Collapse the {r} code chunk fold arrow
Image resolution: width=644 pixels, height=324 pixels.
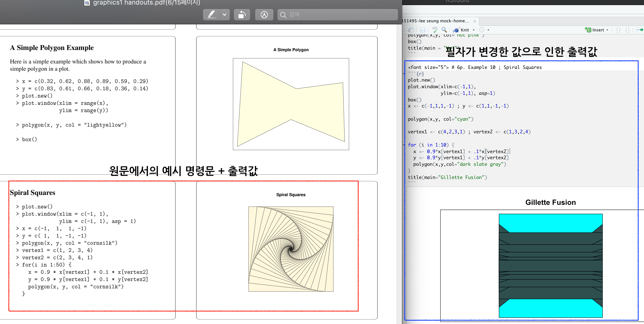click(x=404, y=74)
